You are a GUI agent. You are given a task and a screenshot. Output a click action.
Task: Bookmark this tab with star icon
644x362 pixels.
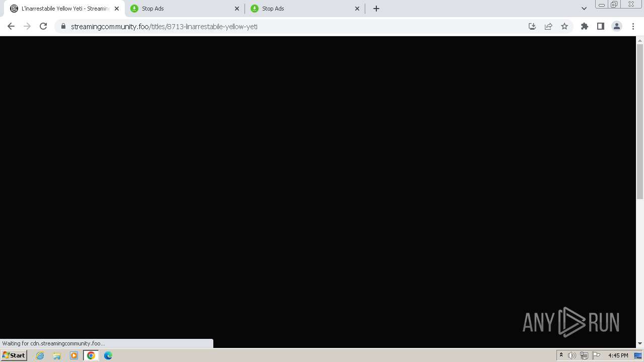click(565, 26)
